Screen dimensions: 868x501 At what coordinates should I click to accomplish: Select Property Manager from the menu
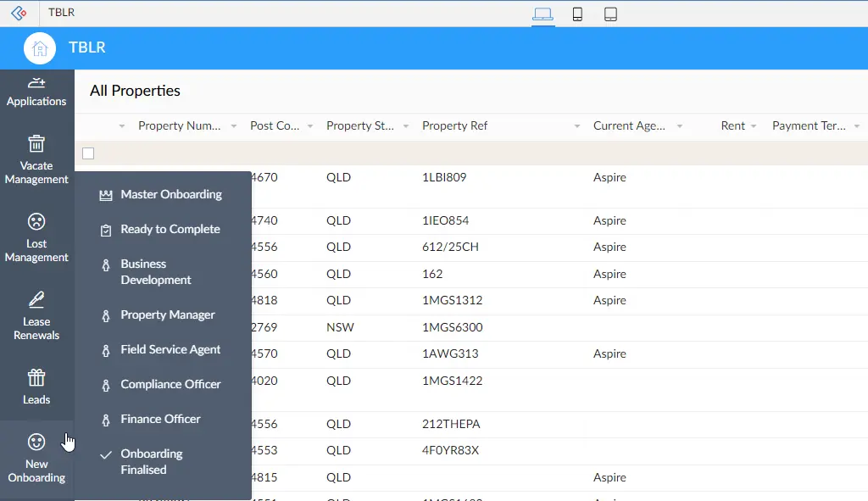click(x=170, y=315)
